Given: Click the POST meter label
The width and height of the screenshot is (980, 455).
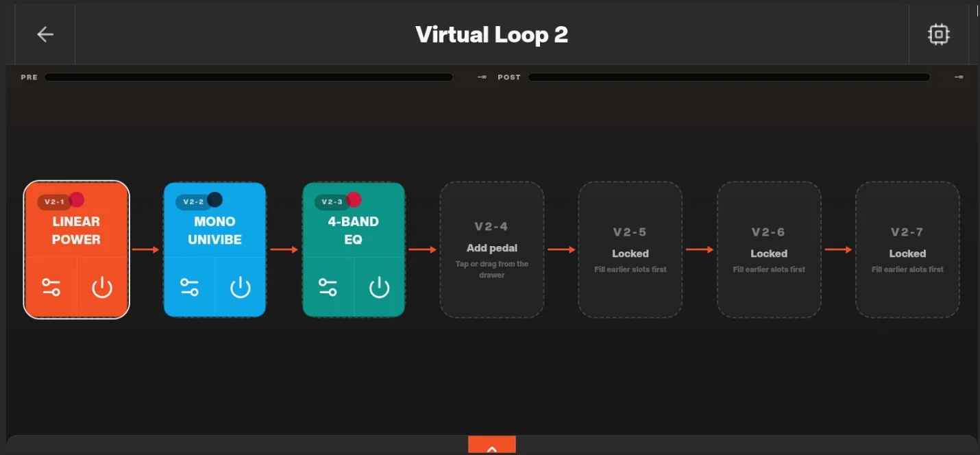Looking at the screenshot, I should (x=509, y=77).
